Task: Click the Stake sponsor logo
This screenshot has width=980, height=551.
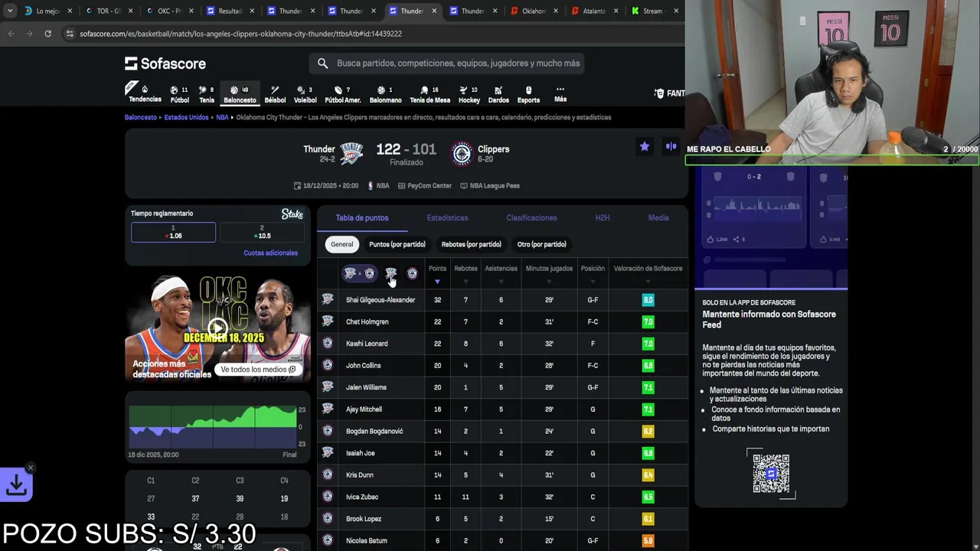Action: [292, 214]
